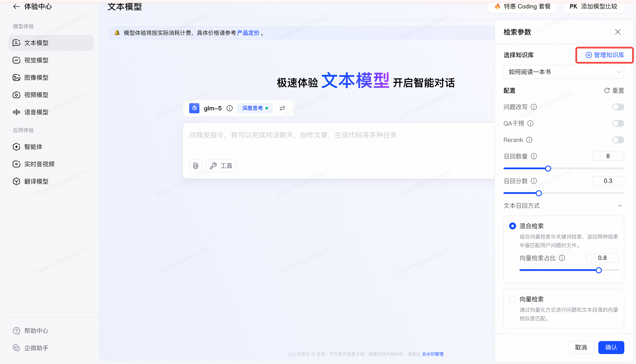
Task: Click the 召回数量 slider handle
Action: 548,169
